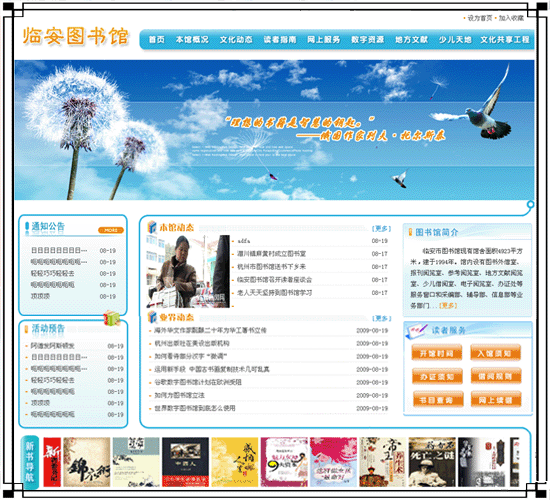Viewport: 550px width, 500px height.
Task: Click the 办证须知 button
Action: (437, 376)
